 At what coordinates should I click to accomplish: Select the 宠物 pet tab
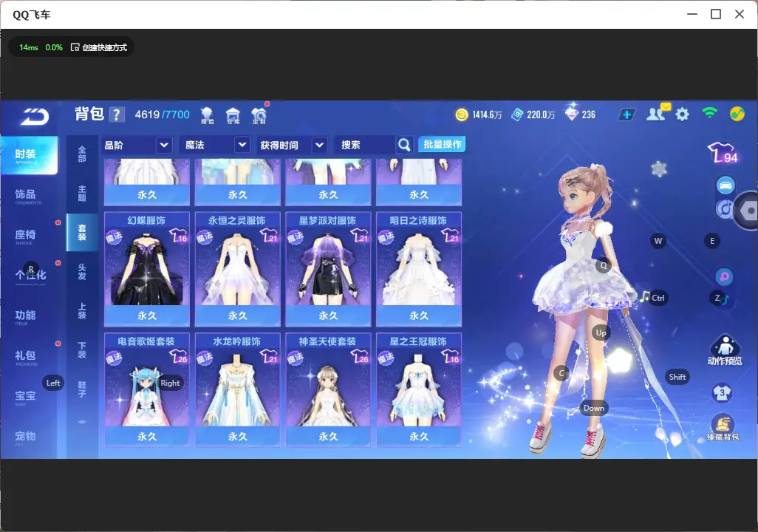29,437
